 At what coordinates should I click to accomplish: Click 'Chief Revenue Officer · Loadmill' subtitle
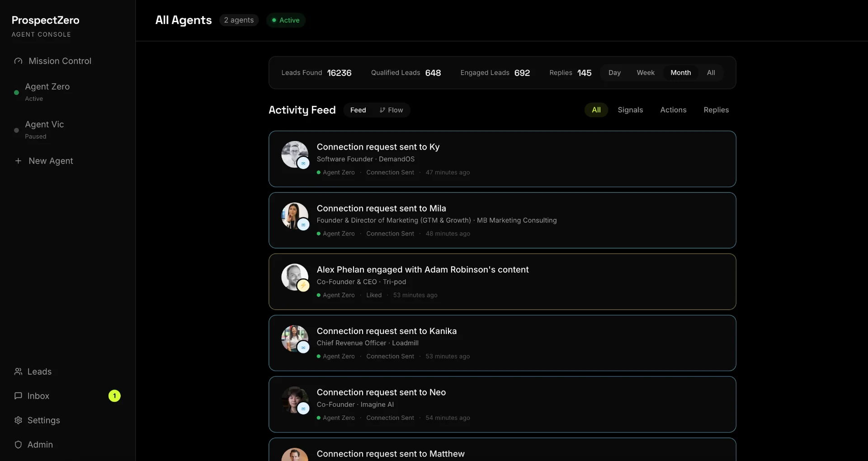(368, 343)
